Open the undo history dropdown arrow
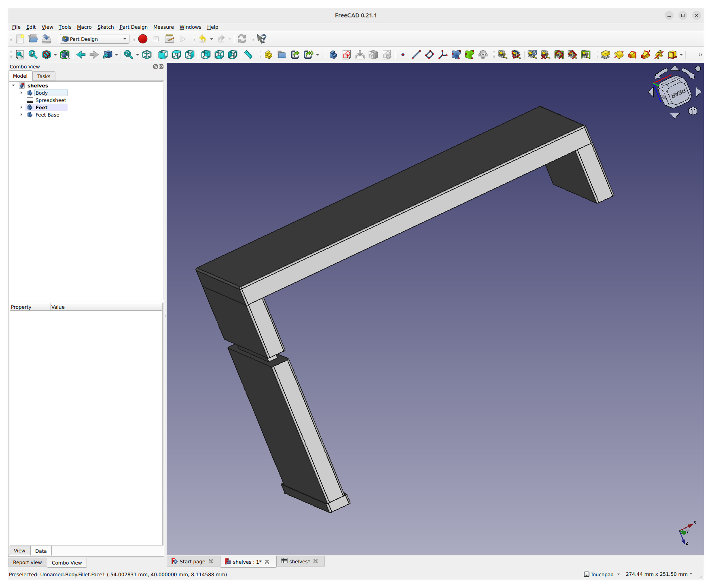 click(x=212, y=39)
